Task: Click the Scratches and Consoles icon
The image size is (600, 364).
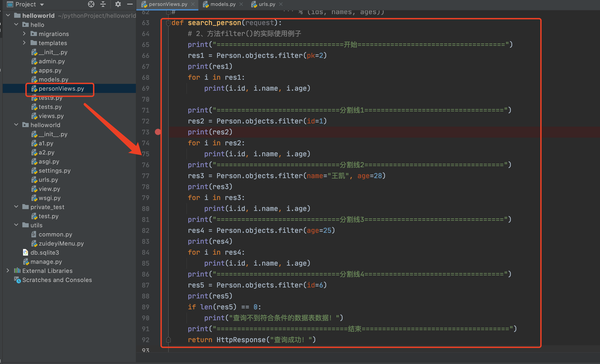Action: click(x=17, y=280)
